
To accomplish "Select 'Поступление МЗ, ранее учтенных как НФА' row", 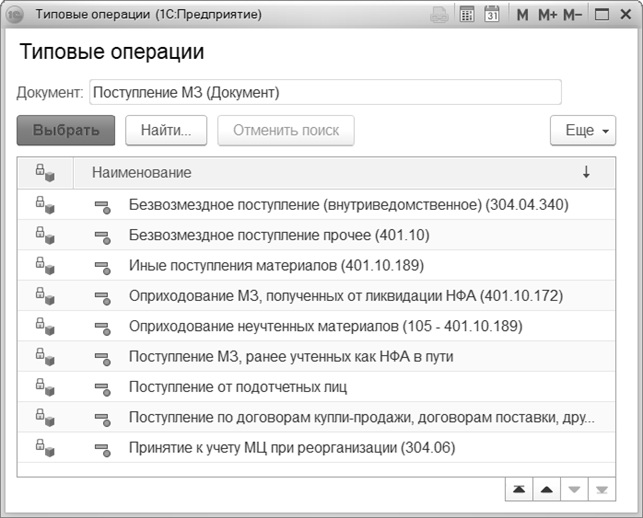I will [x=306, y=356].
